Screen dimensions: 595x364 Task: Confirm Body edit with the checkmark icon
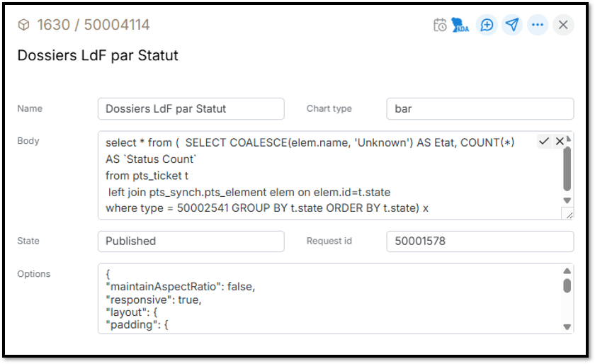pyautogui.click(x=544, y=142)
